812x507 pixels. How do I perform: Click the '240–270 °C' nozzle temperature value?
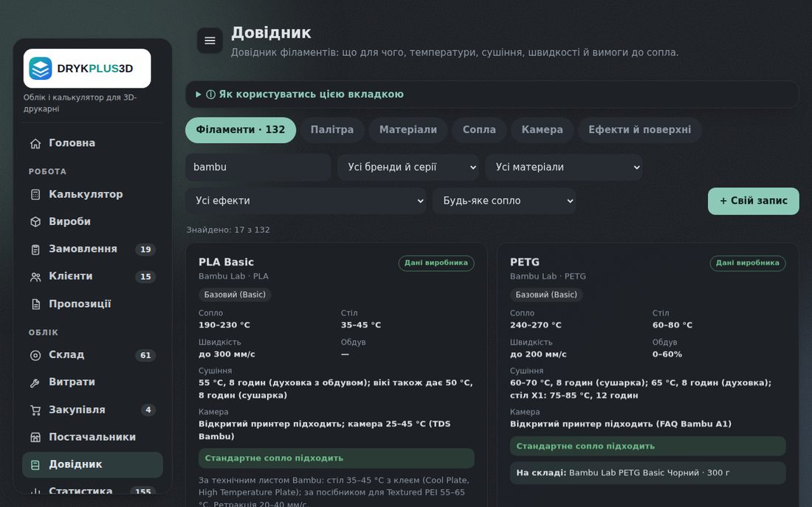click(535, 325)
